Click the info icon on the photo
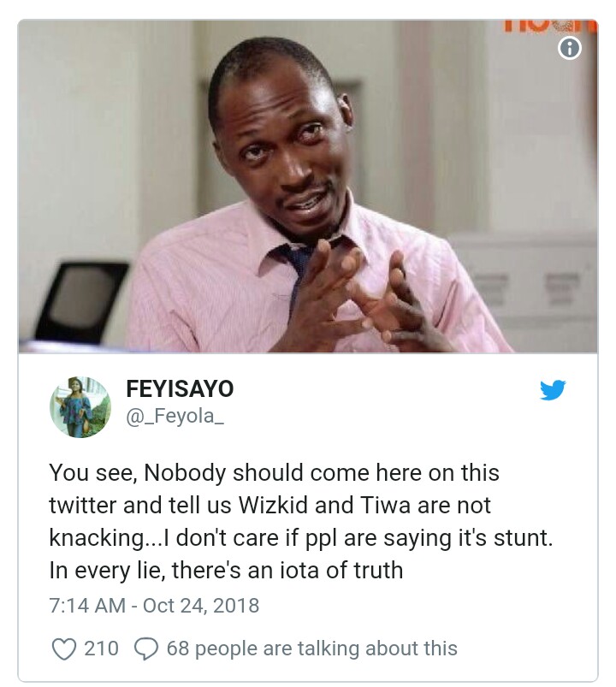This screenshot has width=616, height=687. (570, 48)
